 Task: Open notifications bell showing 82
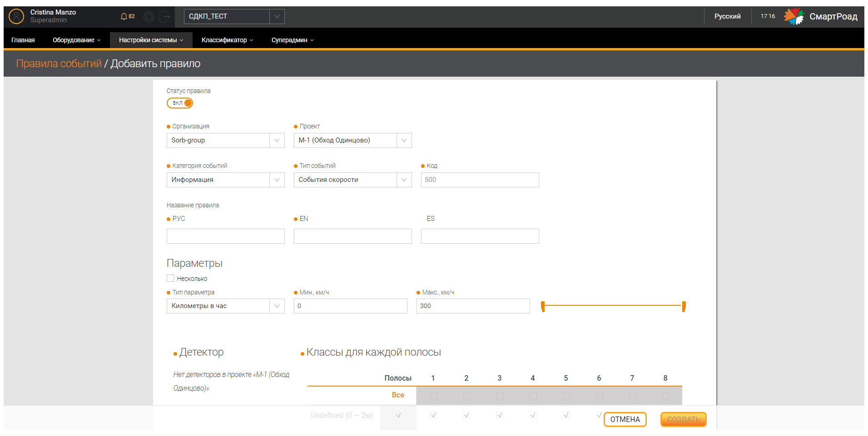click(128, 16)
